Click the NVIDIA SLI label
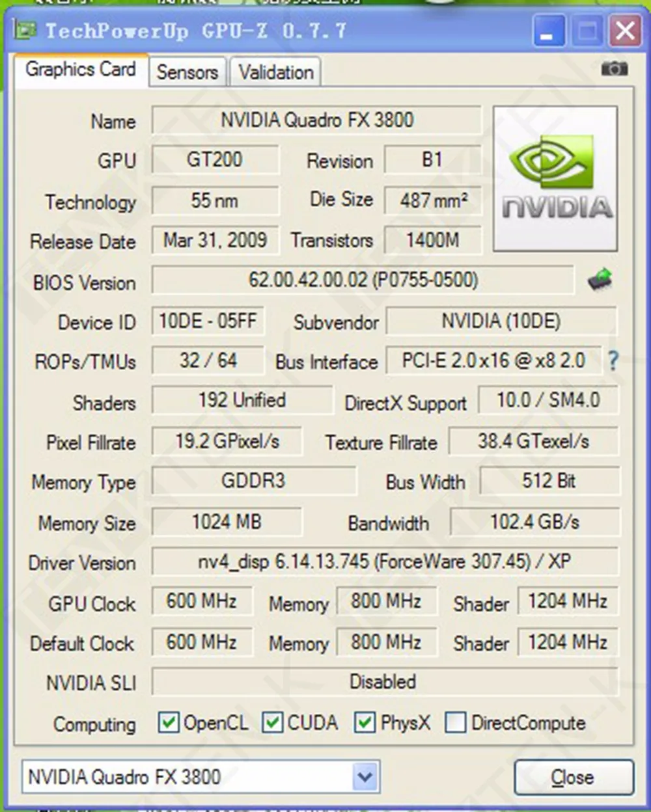The width and height of the screenshot is (651, 812). (x=91, y=683)
